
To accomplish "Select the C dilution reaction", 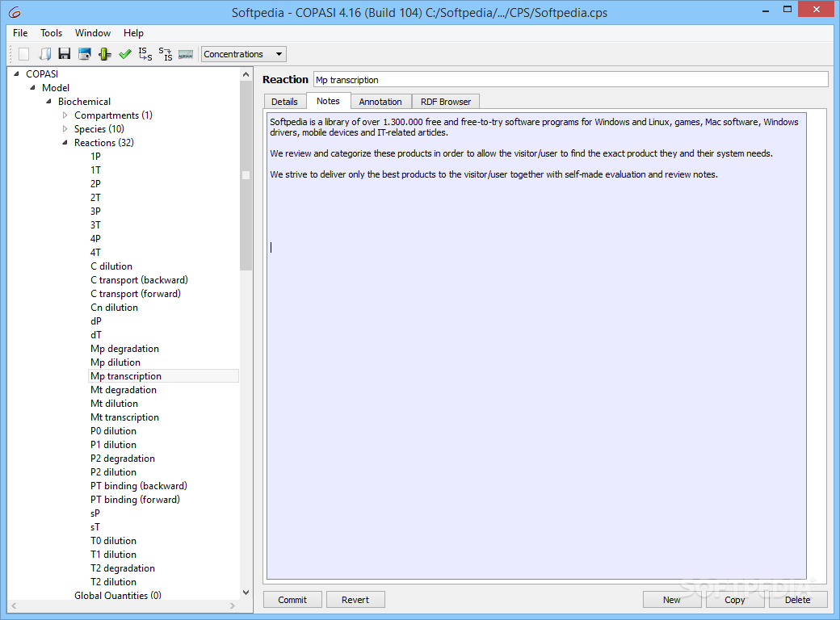I will point(111,266).
